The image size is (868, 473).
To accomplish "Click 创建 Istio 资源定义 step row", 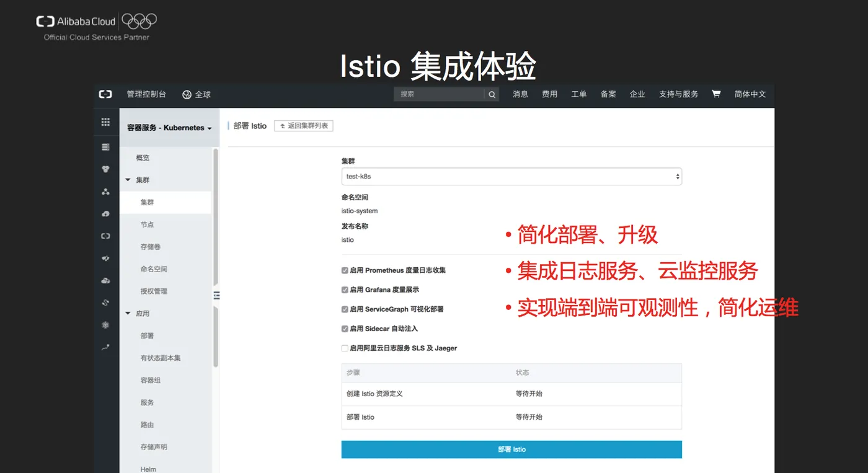I will point(511,394).
